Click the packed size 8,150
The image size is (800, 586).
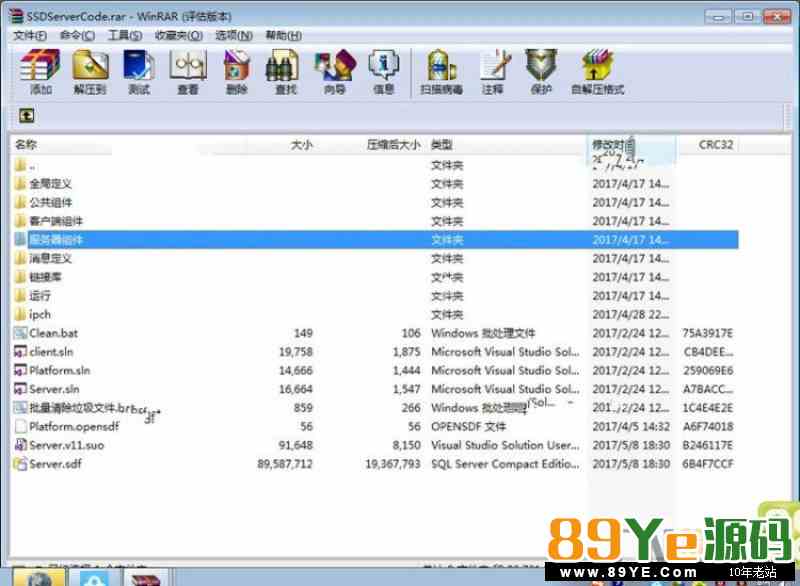coord(407,445)
